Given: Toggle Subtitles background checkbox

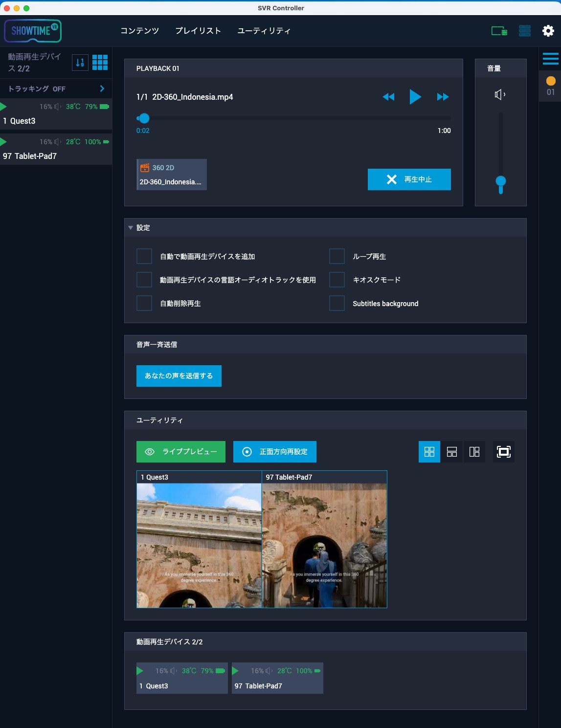Looking at the screenshot, I should pyautogui.click(x=337, y=303).
